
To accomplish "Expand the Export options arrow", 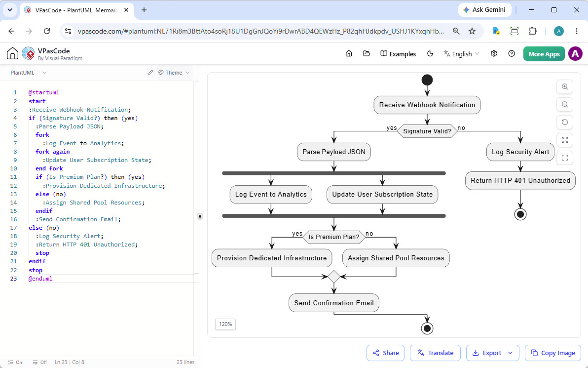I will (x=510, y=353).
